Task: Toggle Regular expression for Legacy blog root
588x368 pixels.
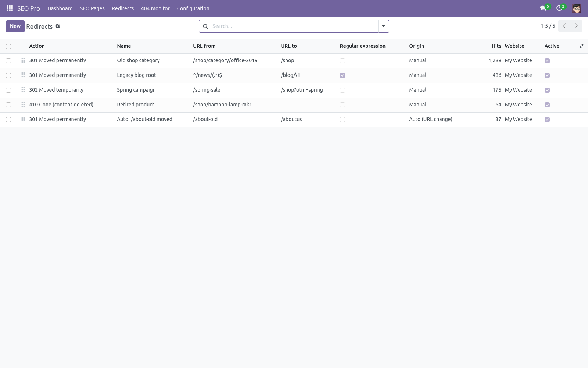Action: point(343,75)
